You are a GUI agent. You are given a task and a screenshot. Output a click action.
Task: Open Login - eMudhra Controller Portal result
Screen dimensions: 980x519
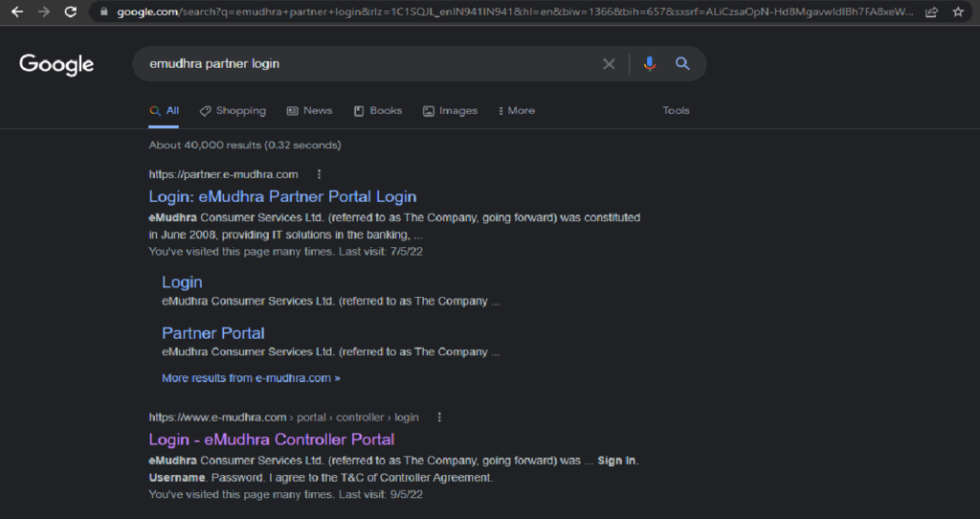(271, 440)
